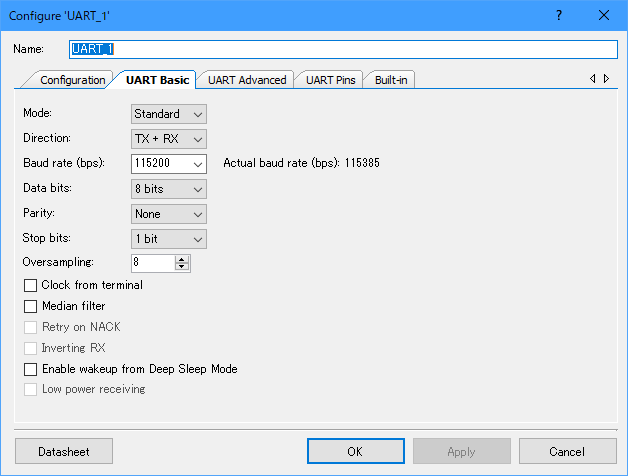Decrease Oversampling with the down arrow
Screen dimensions: 628x476
[x=181, y=267]
